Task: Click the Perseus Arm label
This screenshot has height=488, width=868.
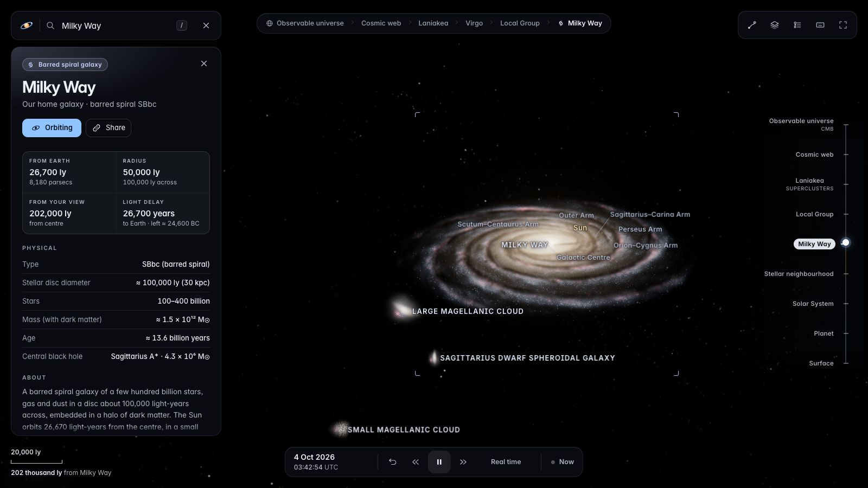Action: pos(640,229)
